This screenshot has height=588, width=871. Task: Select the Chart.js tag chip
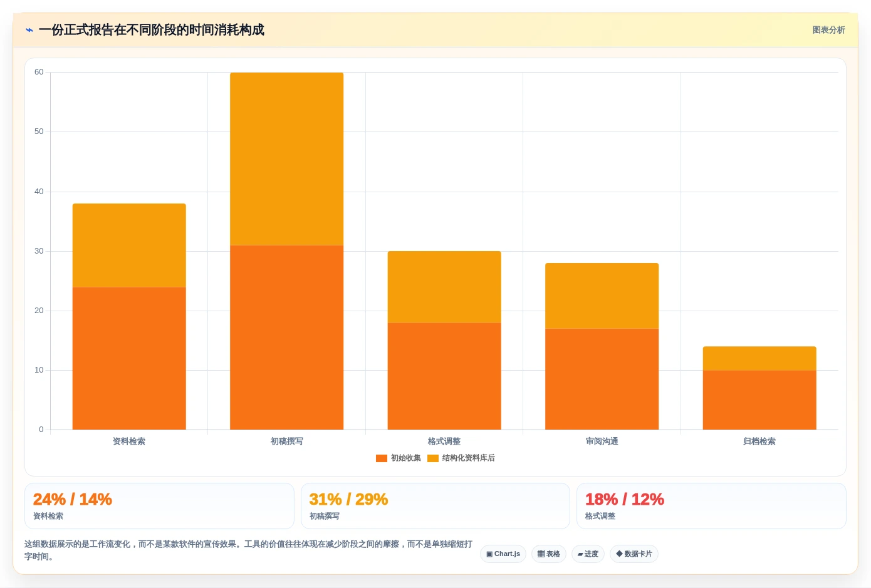[x=503, y=554]
